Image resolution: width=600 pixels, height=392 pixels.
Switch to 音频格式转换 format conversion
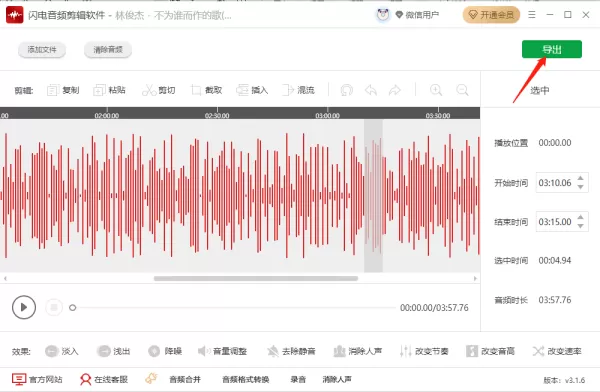[x=246, y=379]
